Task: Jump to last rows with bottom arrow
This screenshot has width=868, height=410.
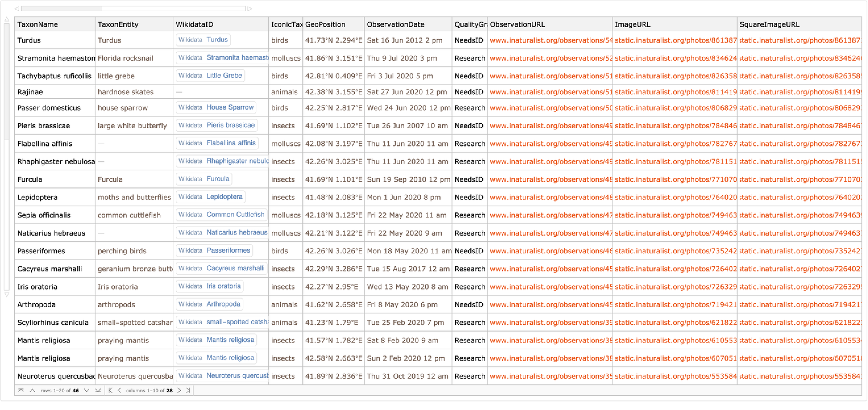Action: pyautogui.click(x=98, y=390)
